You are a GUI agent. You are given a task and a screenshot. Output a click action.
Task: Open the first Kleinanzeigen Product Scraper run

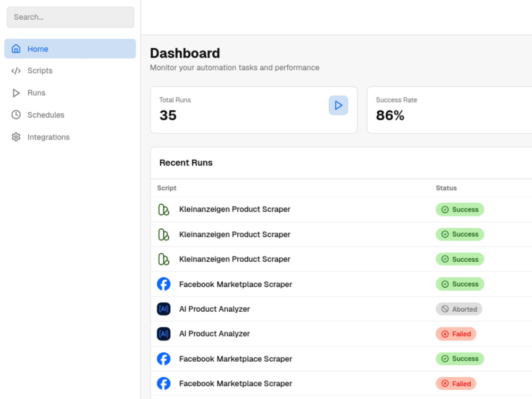coord(235,209)
